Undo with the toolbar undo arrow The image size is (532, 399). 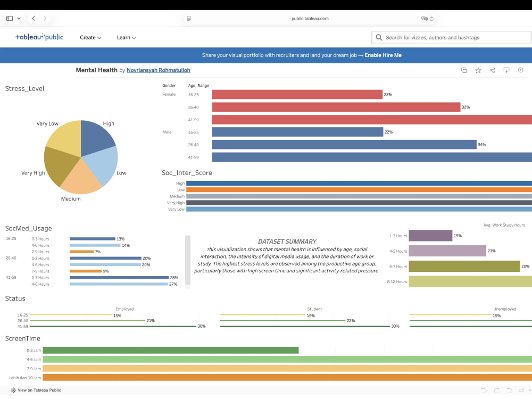[x=484, y=390]
